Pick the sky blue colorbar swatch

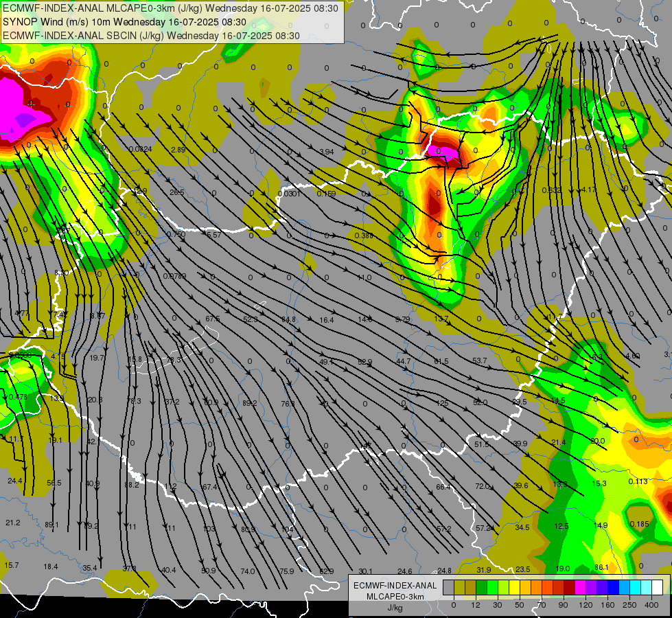[x=625, y=588]
